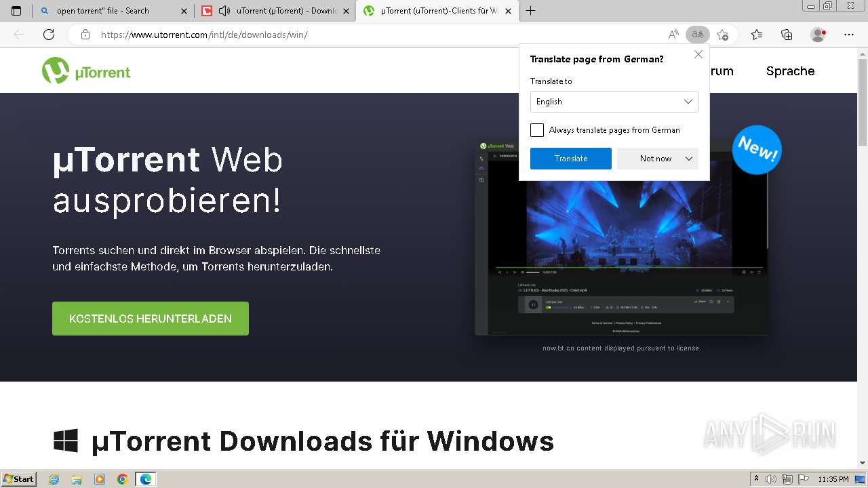Open the Translate to English dropdown
The width and height of the screenshot is (868, 488).
point(614,102)
